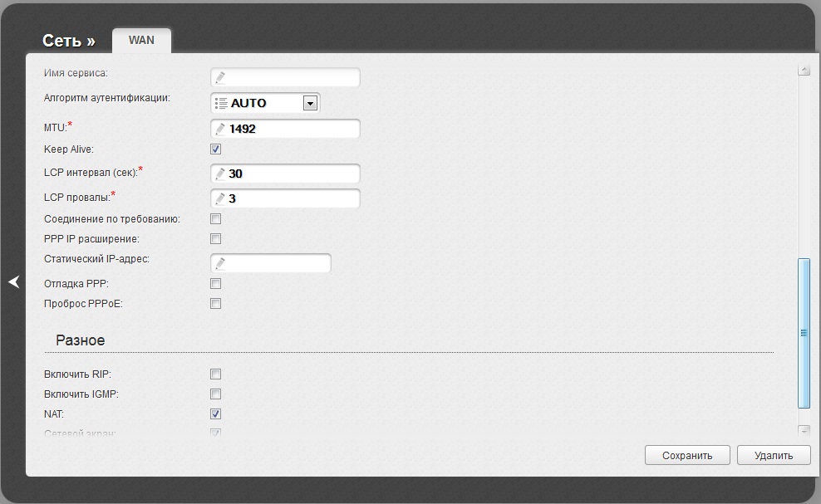This screenshot has width=821, height=504.
Task: Open the authentication algorithm dropdown arrow
Action: coord(310,104)
